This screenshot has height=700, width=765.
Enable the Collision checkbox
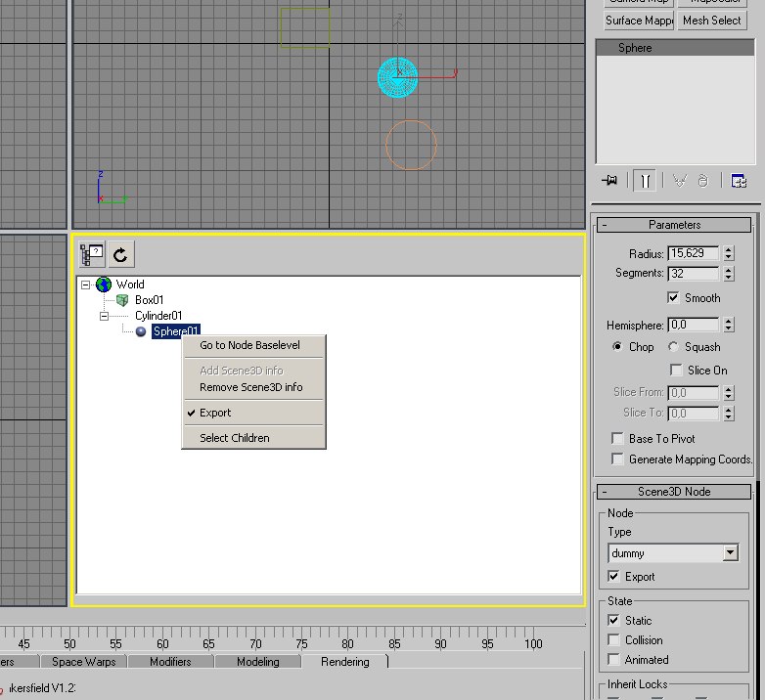613,640
